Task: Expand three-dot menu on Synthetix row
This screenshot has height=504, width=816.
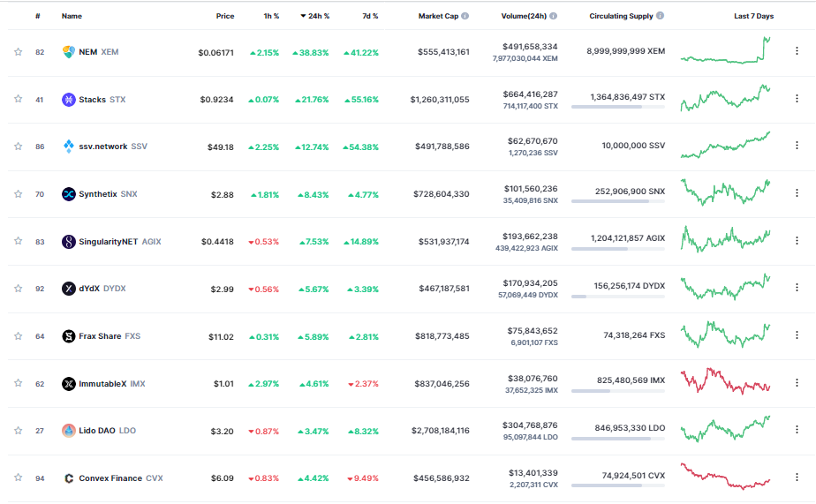Action: (x=797, y=193)
